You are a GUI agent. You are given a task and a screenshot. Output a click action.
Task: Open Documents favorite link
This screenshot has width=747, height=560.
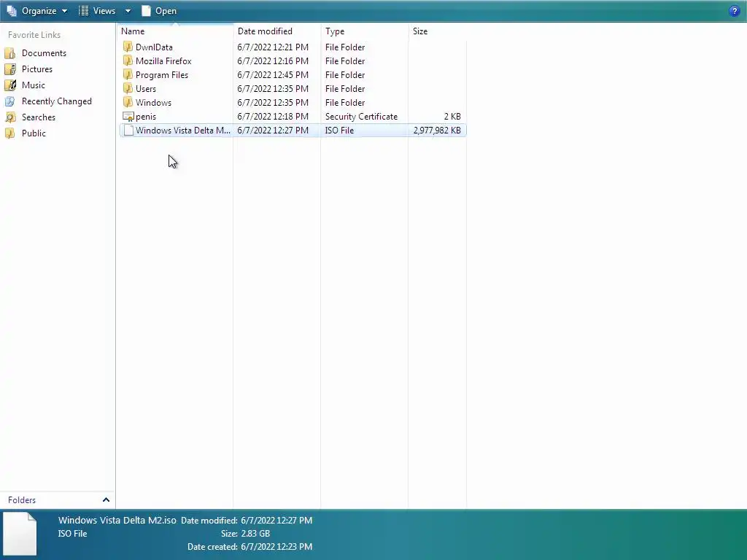point(44,52)
